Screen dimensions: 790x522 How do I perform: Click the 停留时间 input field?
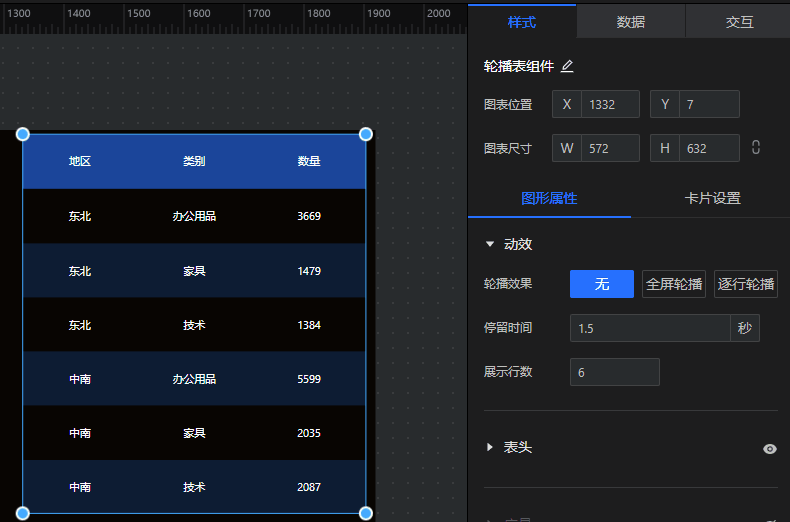click(x=650, y=328)
